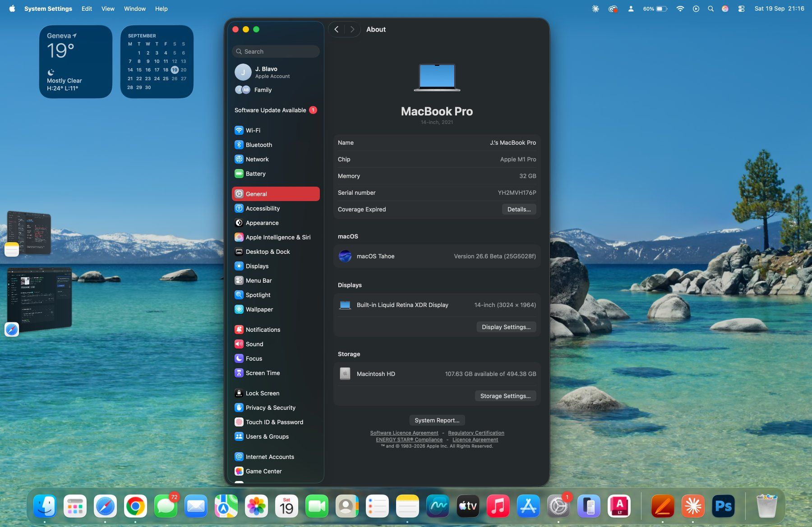Screen dimensions: 812x527
Task: Open the Help menu
Action: pyautogui.click(x=161, y=9)
